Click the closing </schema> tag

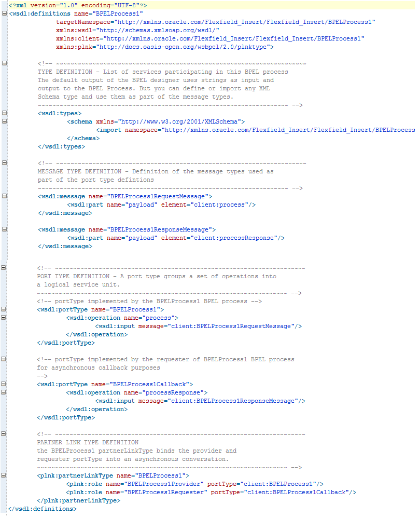83,139
